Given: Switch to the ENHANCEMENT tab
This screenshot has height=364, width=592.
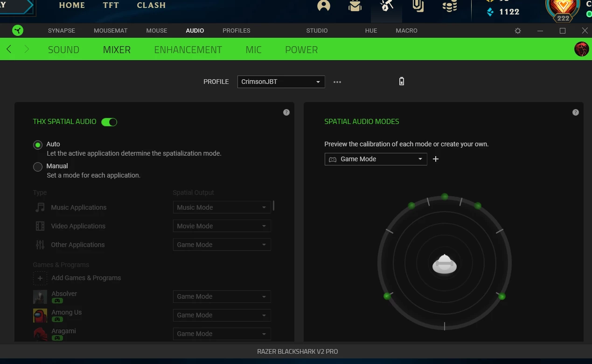Looking at the screenshot, I should (x=188, y=49).
